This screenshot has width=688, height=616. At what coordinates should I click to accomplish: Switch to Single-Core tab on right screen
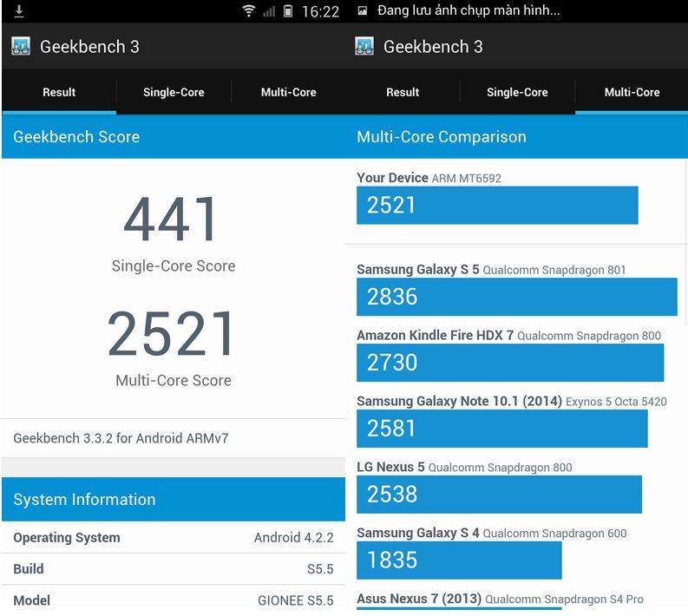pyautogui.click(x=517, y=92)
